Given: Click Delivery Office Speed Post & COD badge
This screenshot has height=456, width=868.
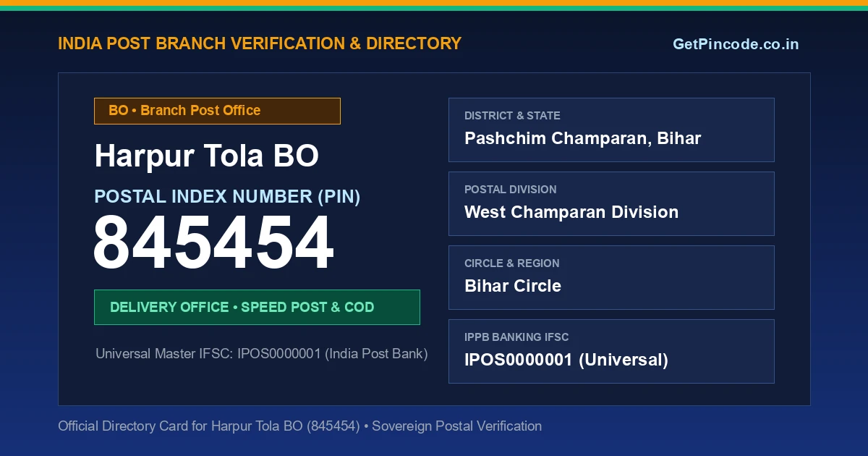Looking at the screenshot, I should click(x=257, y=307).
